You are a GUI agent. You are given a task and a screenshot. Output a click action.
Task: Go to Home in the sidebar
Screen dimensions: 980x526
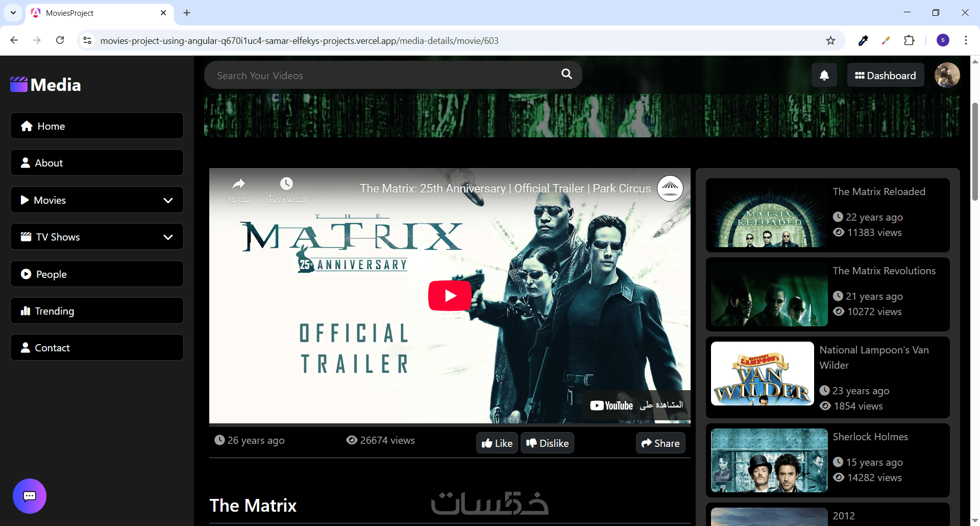click(97, 126)
